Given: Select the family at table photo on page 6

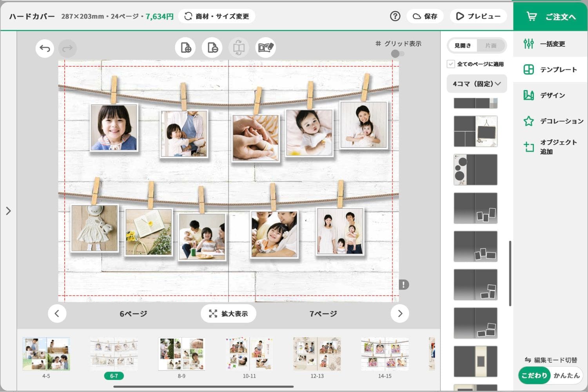Looking at the screenshot, I should [x=202, y=237].
